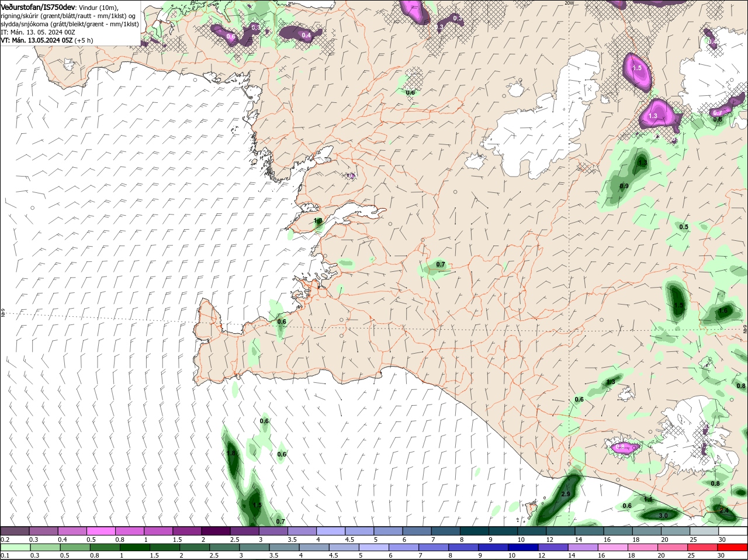
Task: Pick the dusky mauve swatch above label 0.2
Action: [15, 531]
